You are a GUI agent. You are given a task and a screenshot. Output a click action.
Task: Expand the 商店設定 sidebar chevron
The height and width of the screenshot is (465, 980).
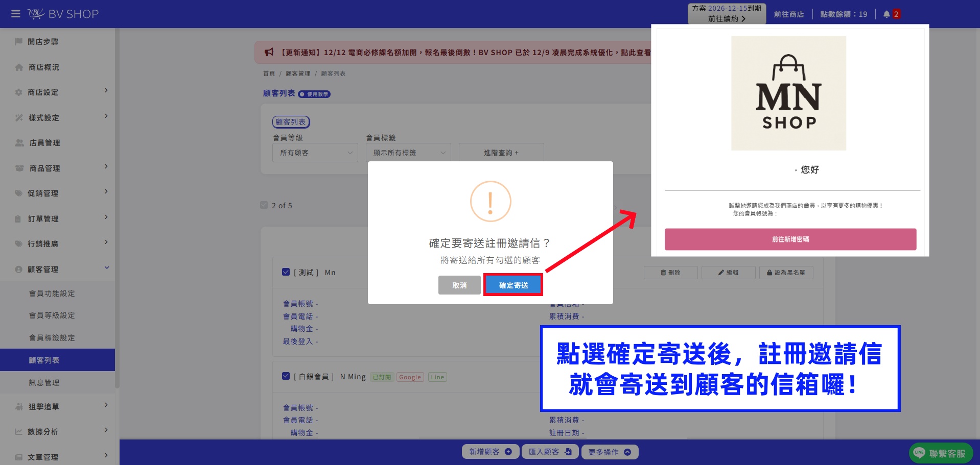click(106, 91)
